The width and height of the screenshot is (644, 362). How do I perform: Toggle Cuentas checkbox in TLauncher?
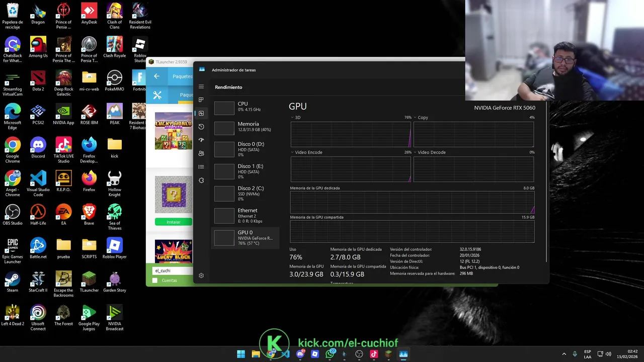(x=155, y=280)
